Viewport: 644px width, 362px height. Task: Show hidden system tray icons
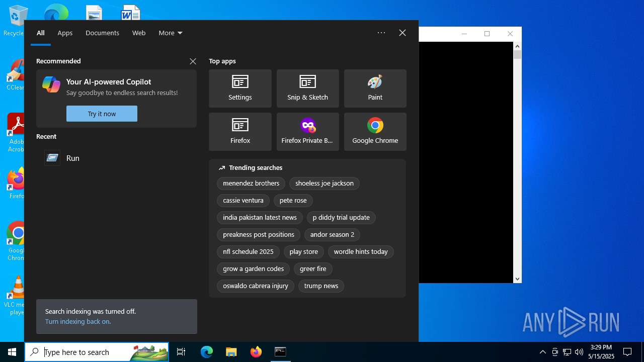click(542, 352)
